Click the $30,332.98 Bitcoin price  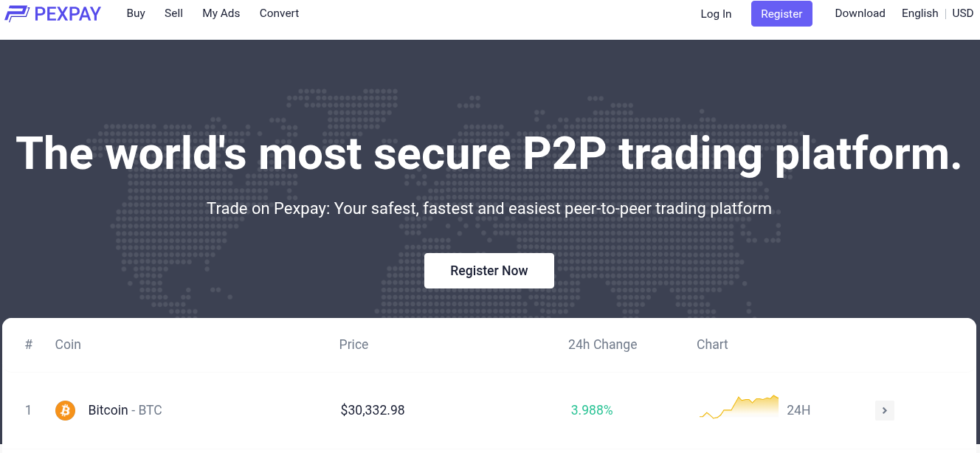coord(372,410)
